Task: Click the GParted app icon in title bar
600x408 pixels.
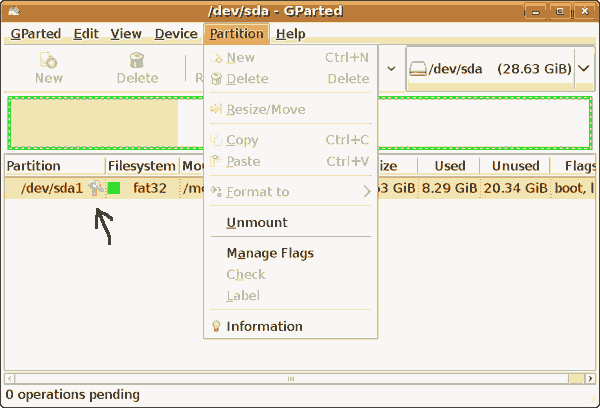Action: [x=14, y=11]
